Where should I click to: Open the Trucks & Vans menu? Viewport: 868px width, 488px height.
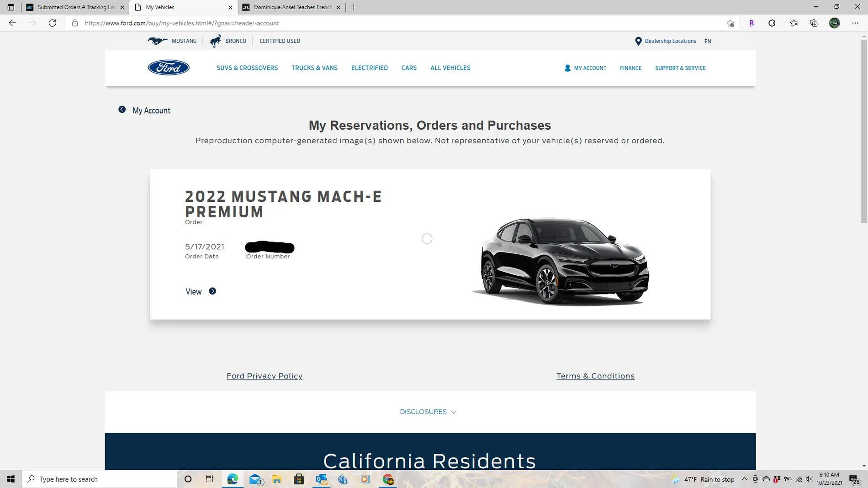point(314,68)
